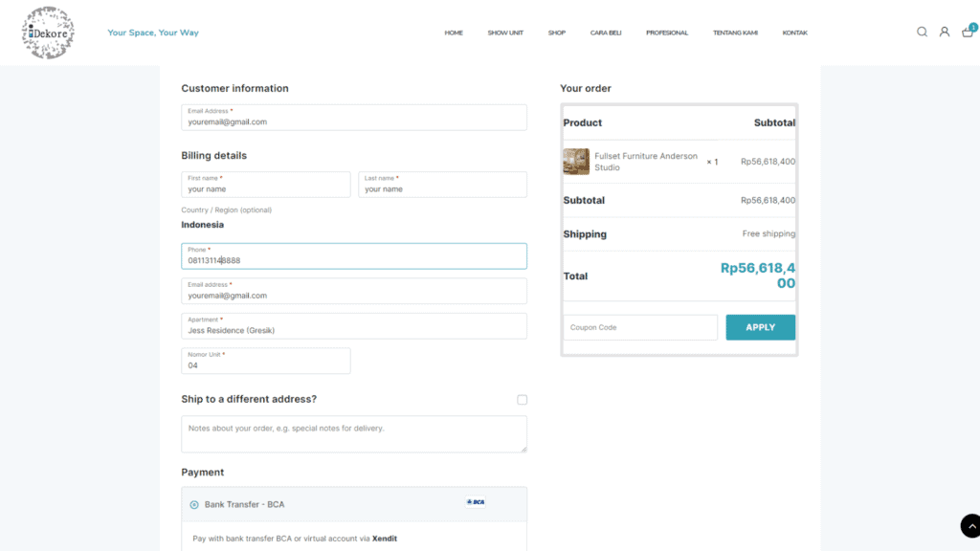980x551 pixels.
Task: Click the Coupon Code field
Action: [640, 327]
